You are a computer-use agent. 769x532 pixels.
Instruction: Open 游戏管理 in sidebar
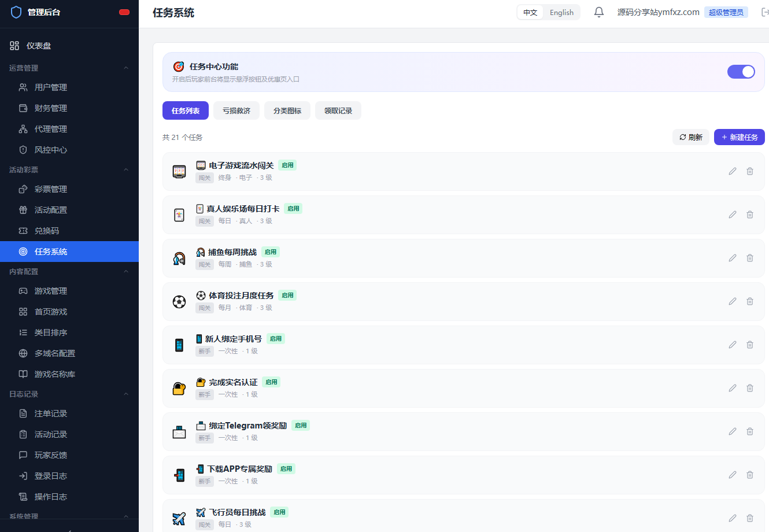pos(69,291)
